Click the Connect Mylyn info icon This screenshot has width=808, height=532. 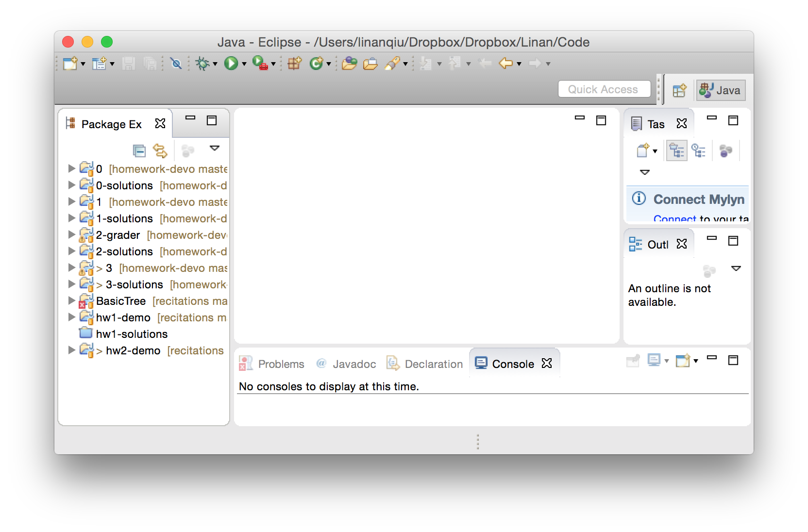(639, 198)
